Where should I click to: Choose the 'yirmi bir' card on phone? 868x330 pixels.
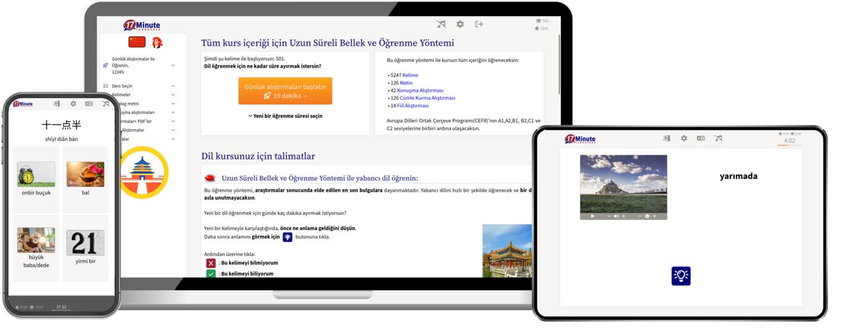pos(86,247)
